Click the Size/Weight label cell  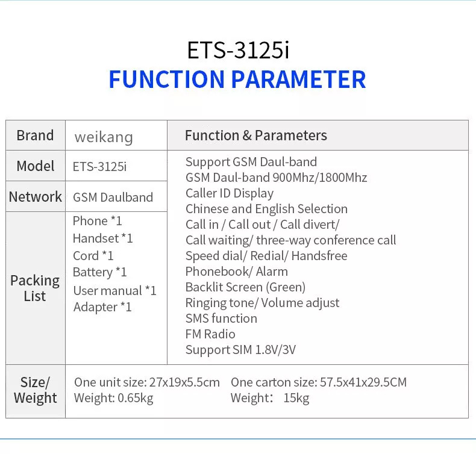point(35,390)
